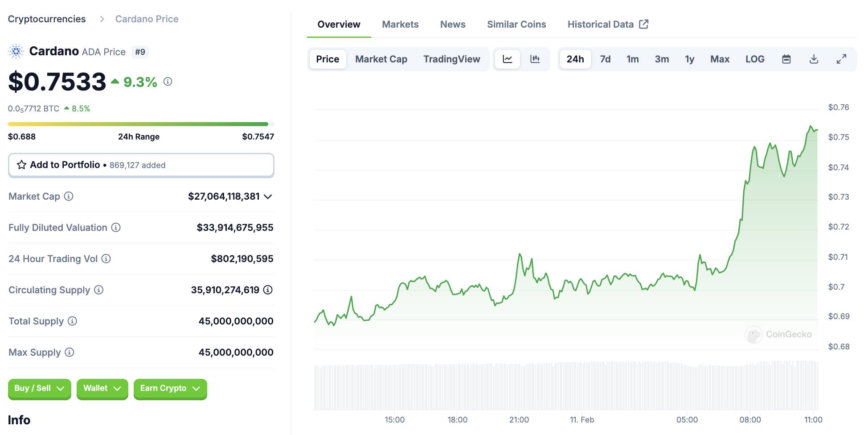
Task: Click info icon beside Circulating Supply label
Action: click(x=99, y=290)
